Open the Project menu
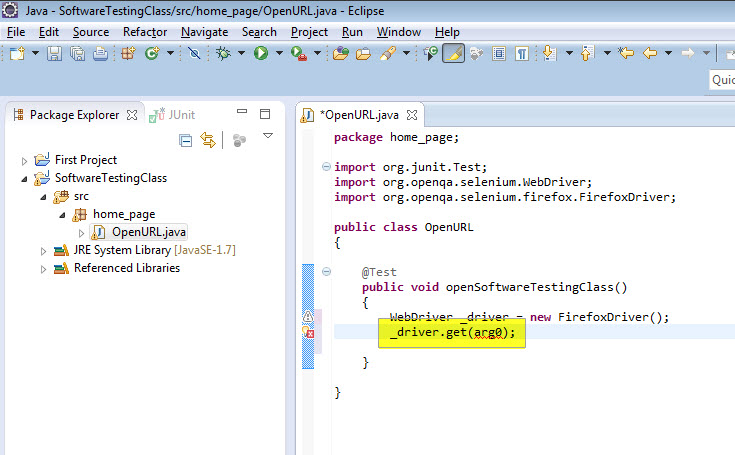735x455 pixels. (309, 32)
